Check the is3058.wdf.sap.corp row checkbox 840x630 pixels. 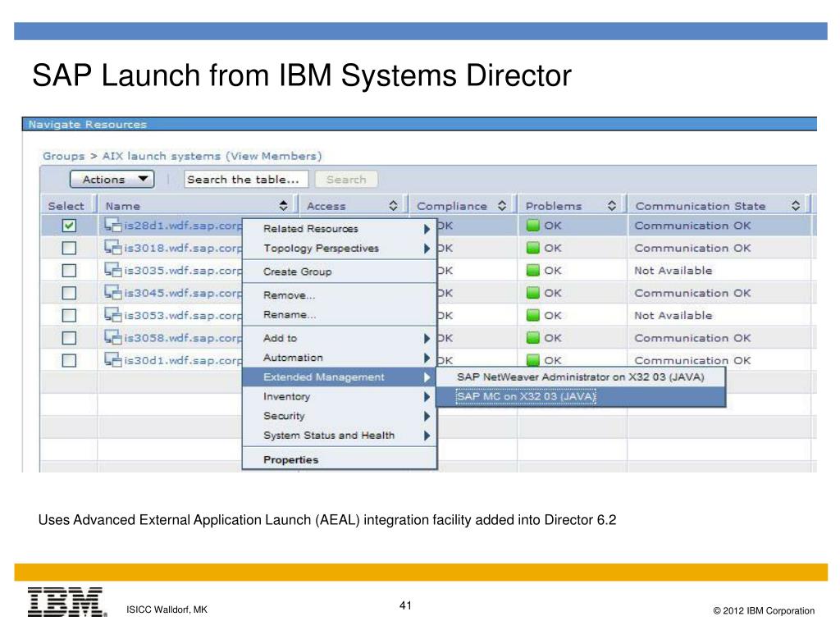click(69, 338)
